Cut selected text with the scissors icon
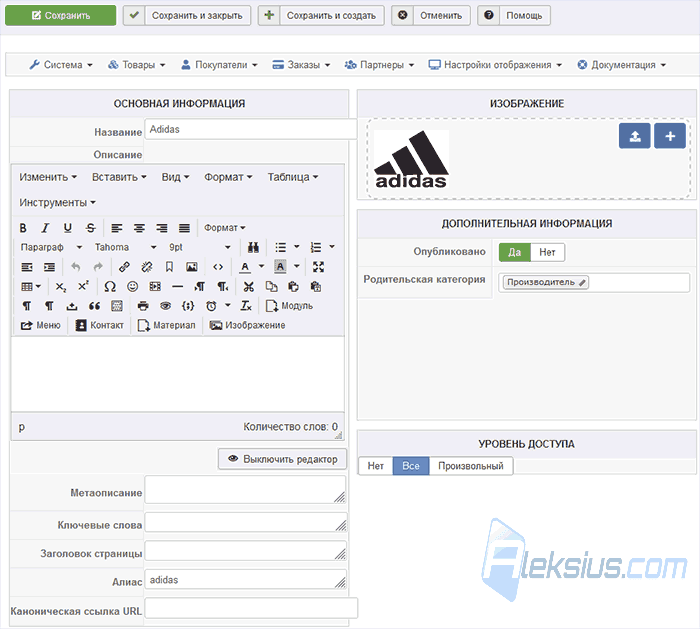 click(249, 287)
